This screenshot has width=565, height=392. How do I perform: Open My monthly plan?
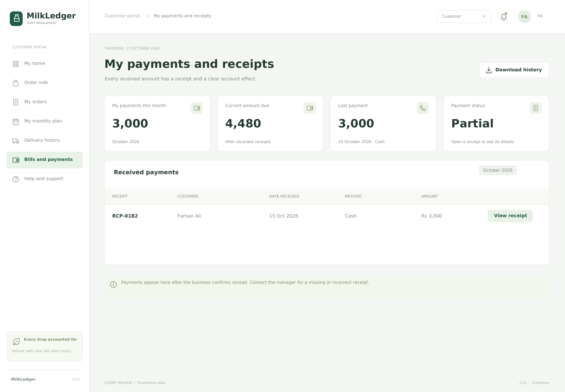45,121
